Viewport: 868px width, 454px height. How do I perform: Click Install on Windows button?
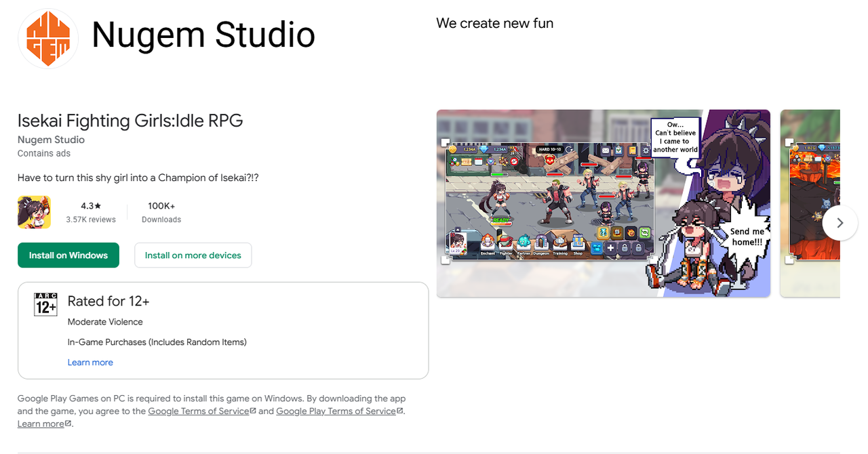68,255
